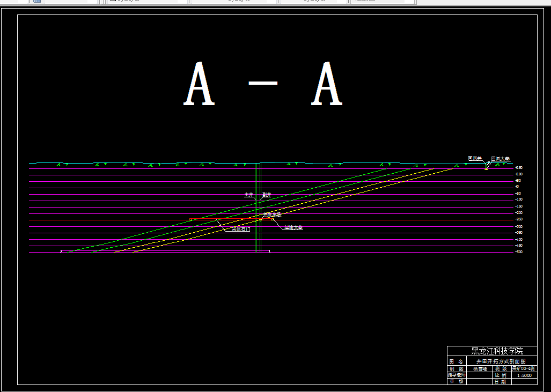
Task: Click the 图名 title block cell
Action: 457,361
